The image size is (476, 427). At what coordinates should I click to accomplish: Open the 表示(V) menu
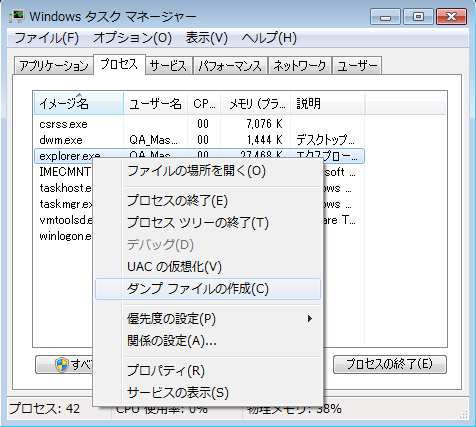pyautogui.click(x=207, y=38)
